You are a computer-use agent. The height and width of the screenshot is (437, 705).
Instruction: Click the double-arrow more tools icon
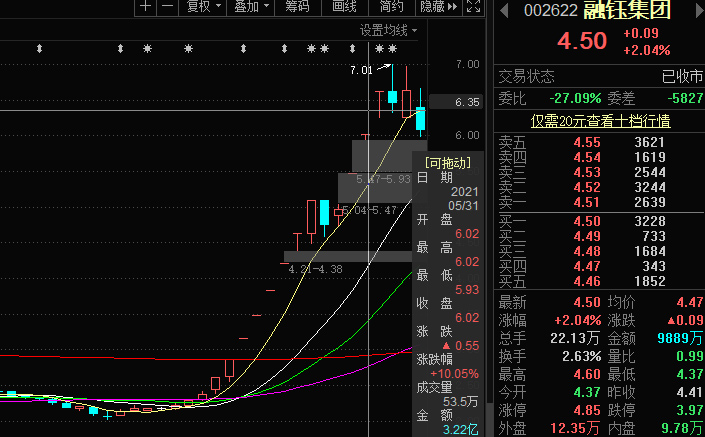(452, 6)
